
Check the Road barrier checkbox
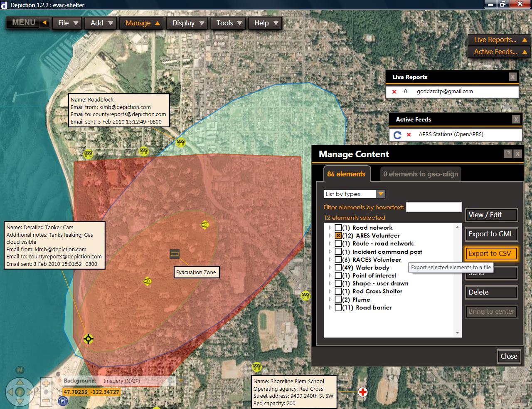338,307
